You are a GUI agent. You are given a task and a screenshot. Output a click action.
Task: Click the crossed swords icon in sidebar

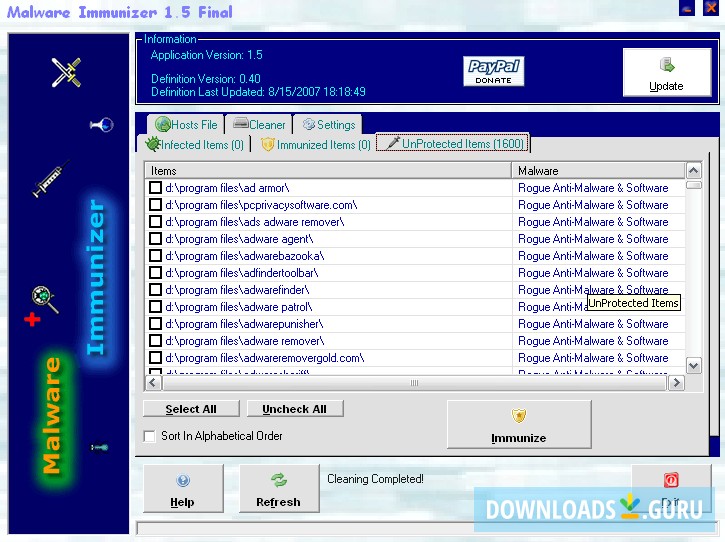[66, 72]
